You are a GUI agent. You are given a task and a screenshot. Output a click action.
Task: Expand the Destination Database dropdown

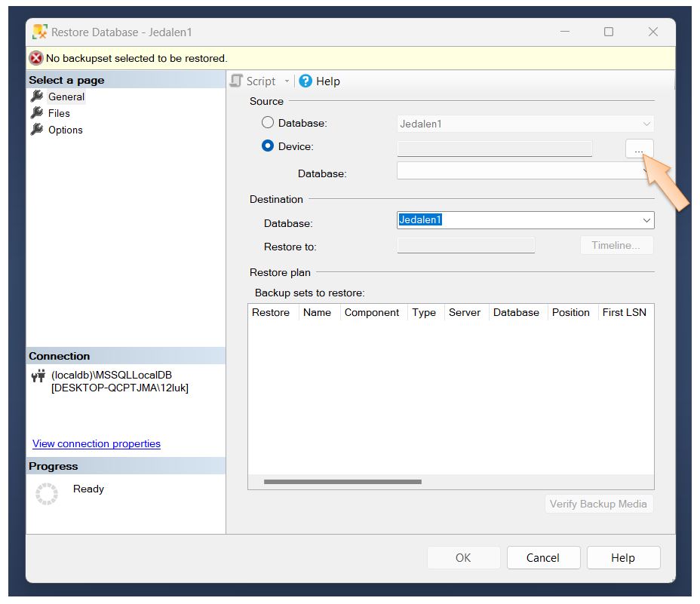[x=646, y=220]
